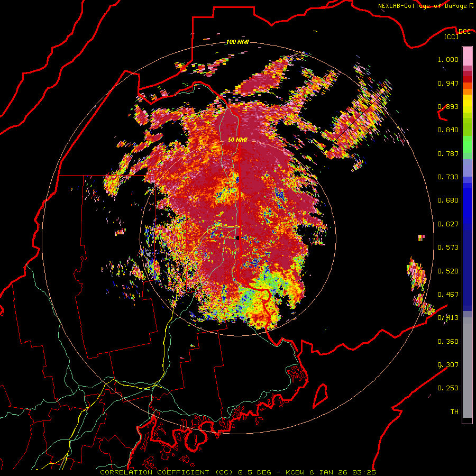Viewport: 476px width, 476px height.
Task: Click the TH threshold label
Action: pyautogui.click(x=454, y=412)
